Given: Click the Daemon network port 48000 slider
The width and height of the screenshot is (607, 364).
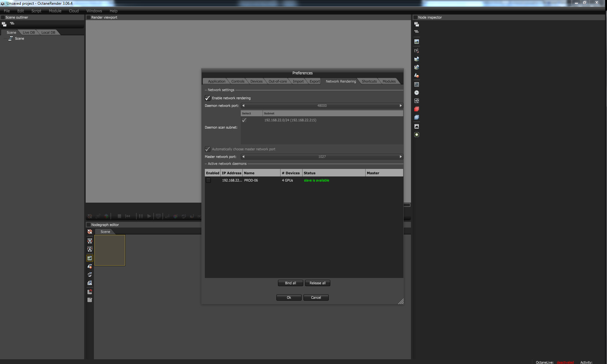Looking at the screenshot, I should 322,106.
